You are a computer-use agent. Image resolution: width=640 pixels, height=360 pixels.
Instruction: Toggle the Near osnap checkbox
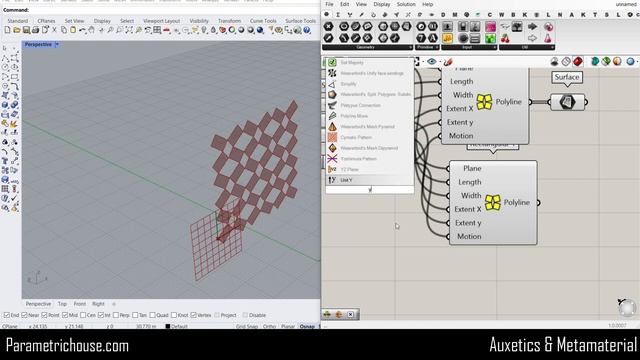point(24,315)
